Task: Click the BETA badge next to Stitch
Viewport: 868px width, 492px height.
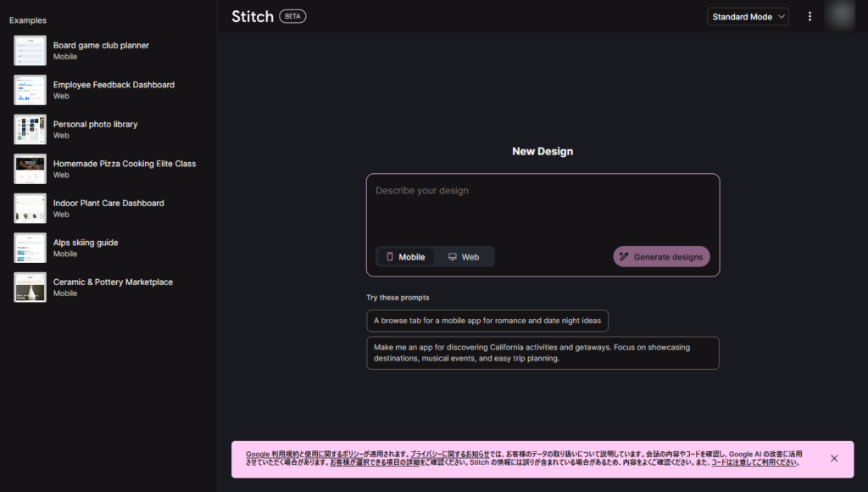Action: pyautogui.click(x=292, y=17)
